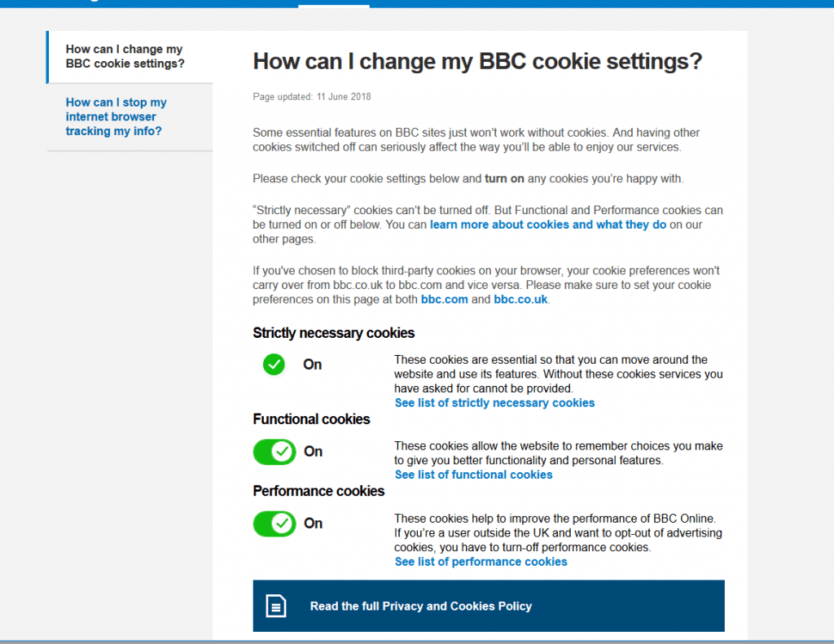This screenshot has width=834, height=644.
Task: Click the On label beside Performance cookies
Action: [x=314, y=524]
